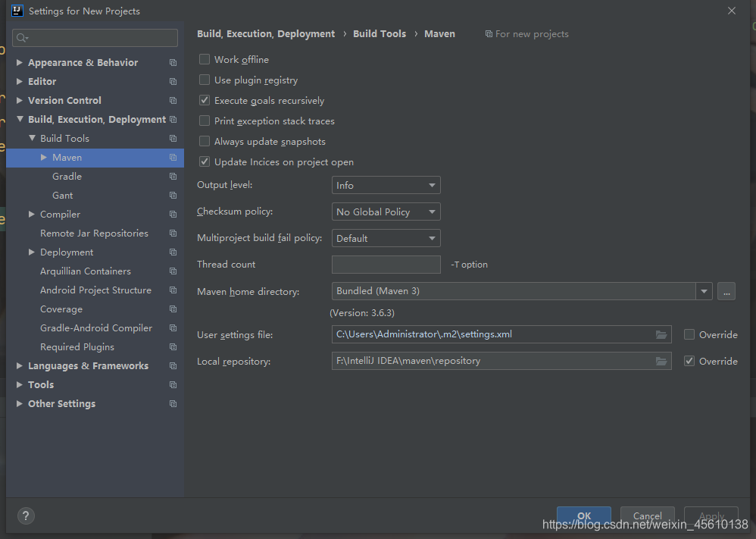Click the IntelliJ IDEA logo in title bar
The image size is (756, 539).
[x=17, y=11]
